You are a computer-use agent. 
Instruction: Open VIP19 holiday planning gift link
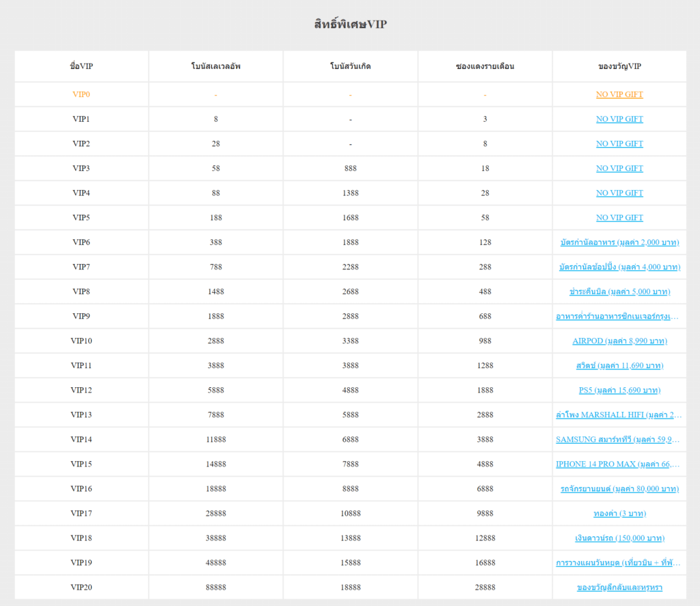tap(618, 563)
